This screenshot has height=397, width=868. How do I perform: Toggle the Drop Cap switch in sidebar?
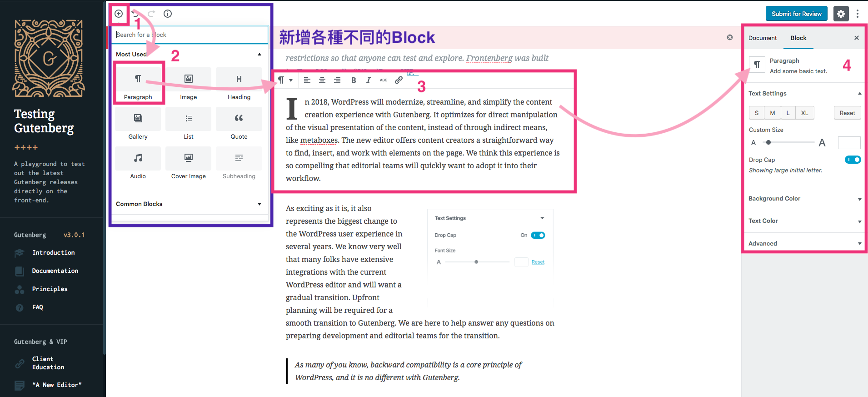pos(853,160)
